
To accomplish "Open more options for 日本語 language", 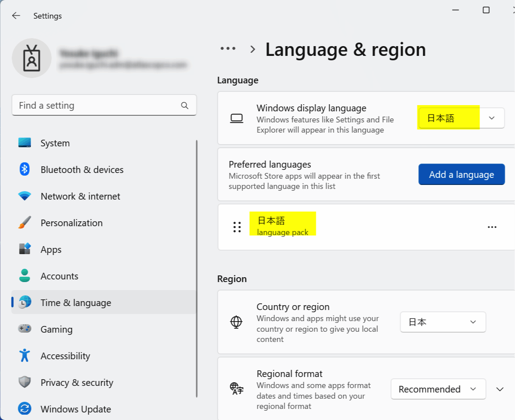I will pyautogui.click(x=492, y=227).
